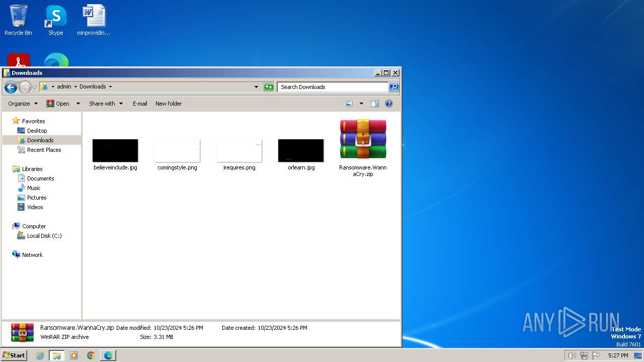The height and width of the screenshot is (362, 644).
Task: Toggle the preview pane icon
Action: pos(375,104)
